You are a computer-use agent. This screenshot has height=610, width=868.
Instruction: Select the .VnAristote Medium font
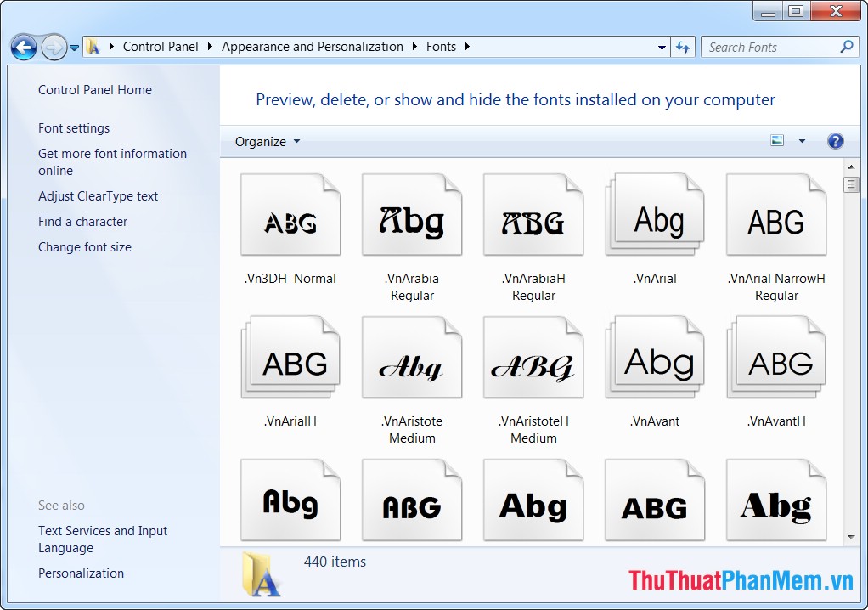click(x=411, y=357)
